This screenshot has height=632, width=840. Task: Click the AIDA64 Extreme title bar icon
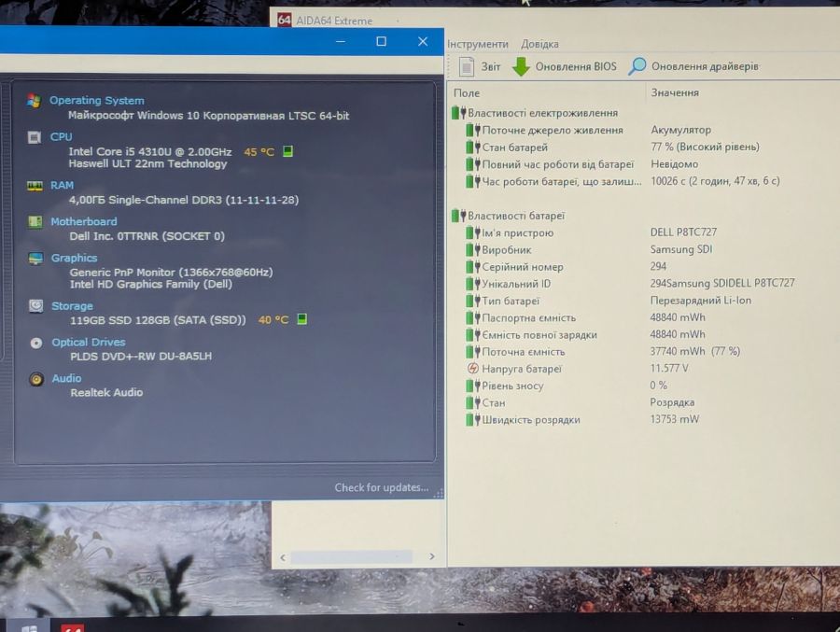285,20
